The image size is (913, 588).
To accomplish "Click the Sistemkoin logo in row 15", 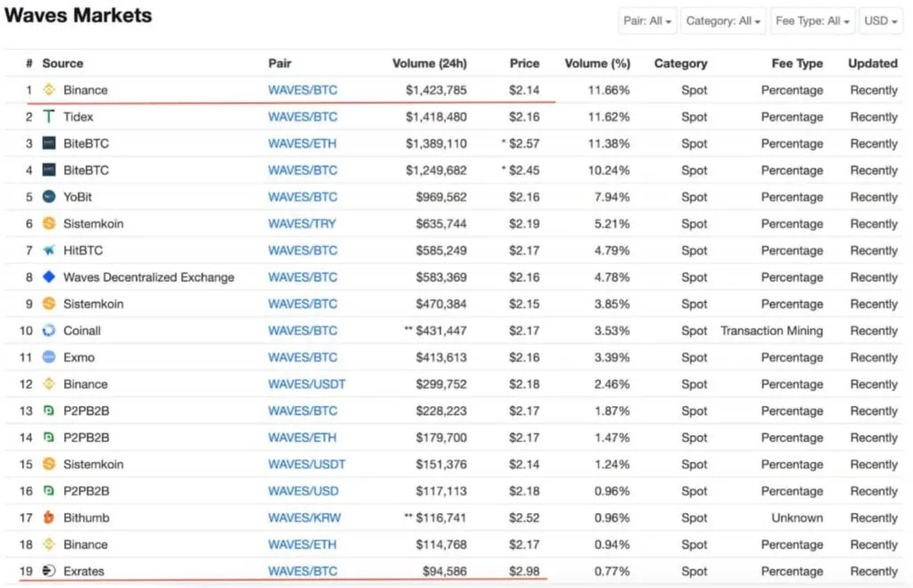I will click(x=49, y=464).
